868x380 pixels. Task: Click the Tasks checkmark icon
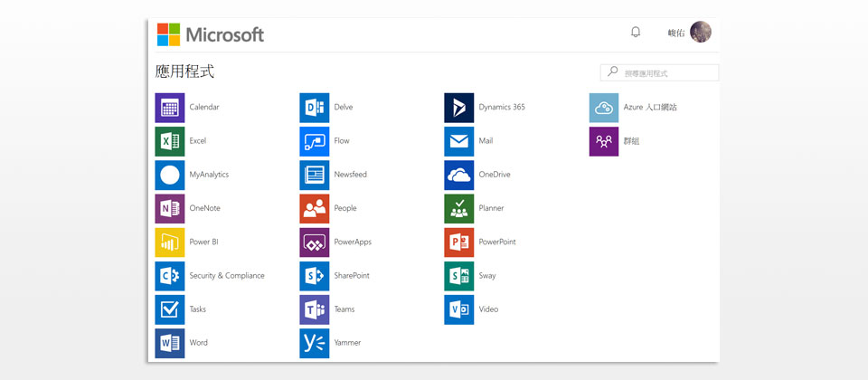coord(170,309)
